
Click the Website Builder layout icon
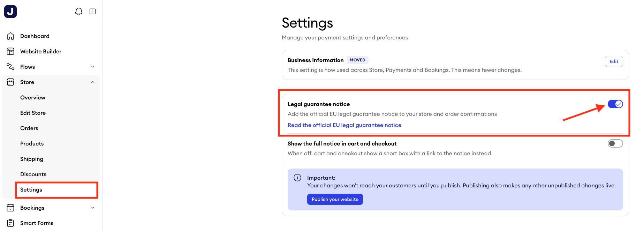tap(10, 51)
